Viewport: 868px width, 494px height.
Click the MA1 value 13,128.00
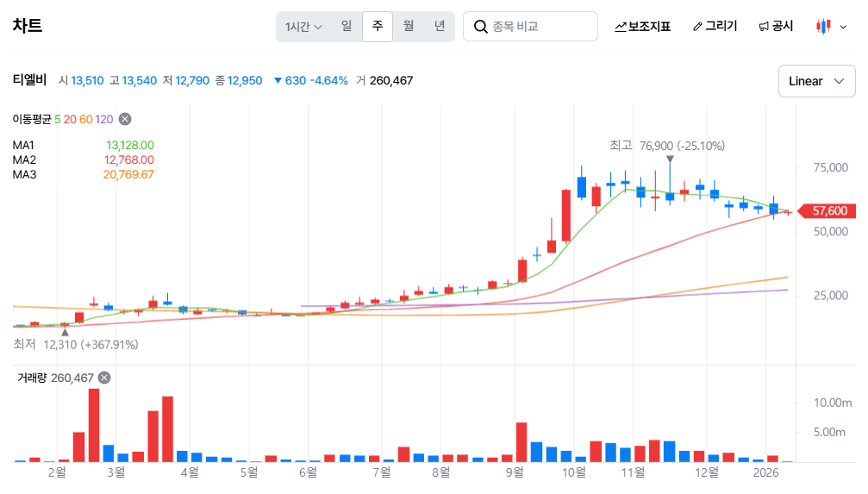point(130,145)
